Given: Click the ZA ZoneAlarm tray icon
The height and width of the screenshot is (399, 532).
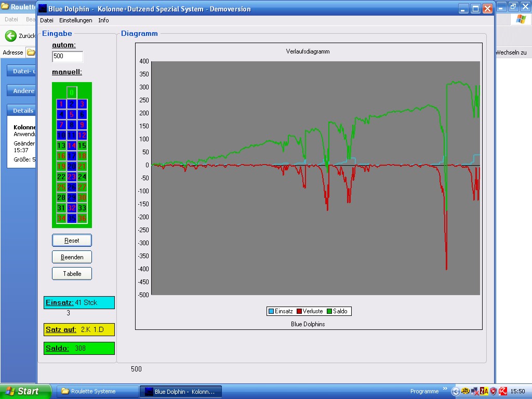Looking at the screenshot, I should click(484, 392).
